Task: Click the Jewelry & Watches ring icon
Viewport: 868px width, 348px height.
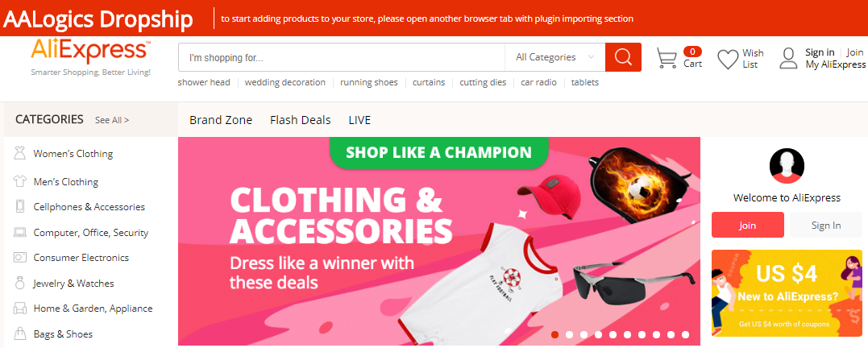Action: (20, 283)
